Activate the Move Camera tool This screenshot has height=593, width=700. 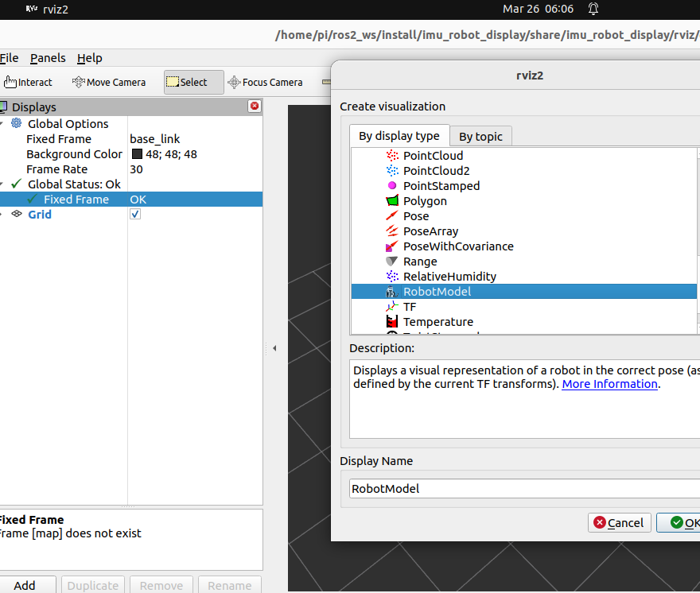pos(109,82)
